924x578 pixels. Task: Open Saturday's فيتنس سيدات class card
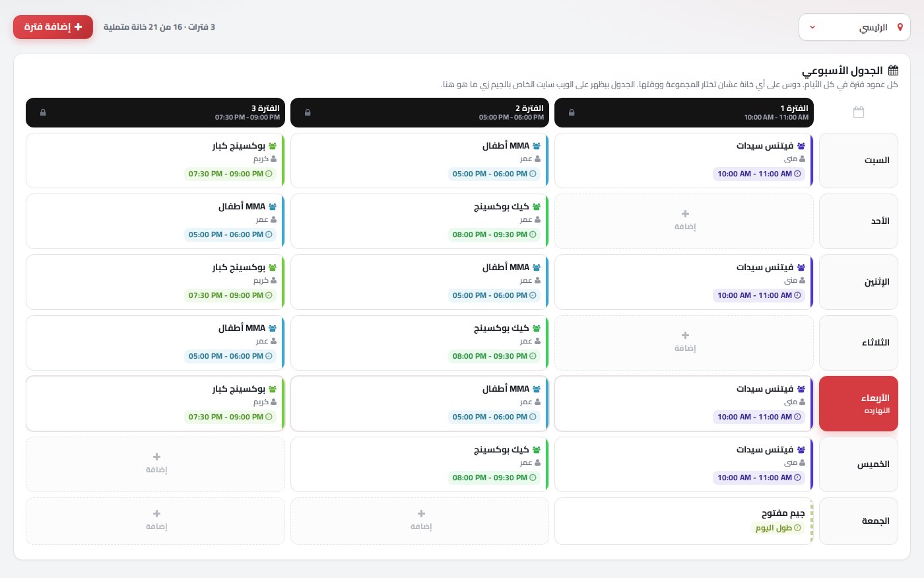coord(684,161)
